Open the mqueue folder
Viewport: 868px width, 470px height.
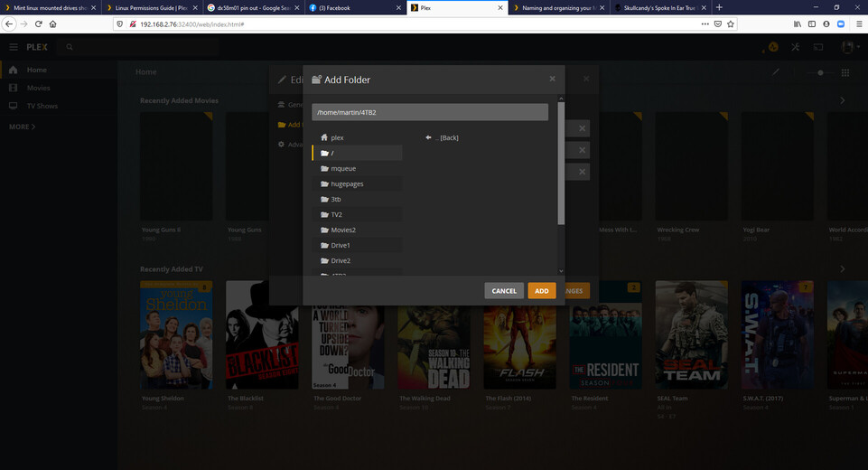tap(357, 168)
